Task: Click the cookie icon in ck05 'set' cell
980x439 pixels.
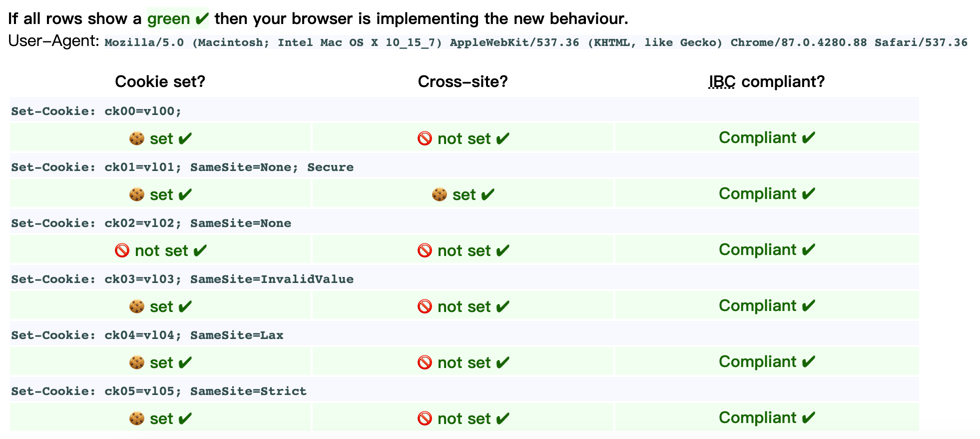Action: (x=136, y=418)
